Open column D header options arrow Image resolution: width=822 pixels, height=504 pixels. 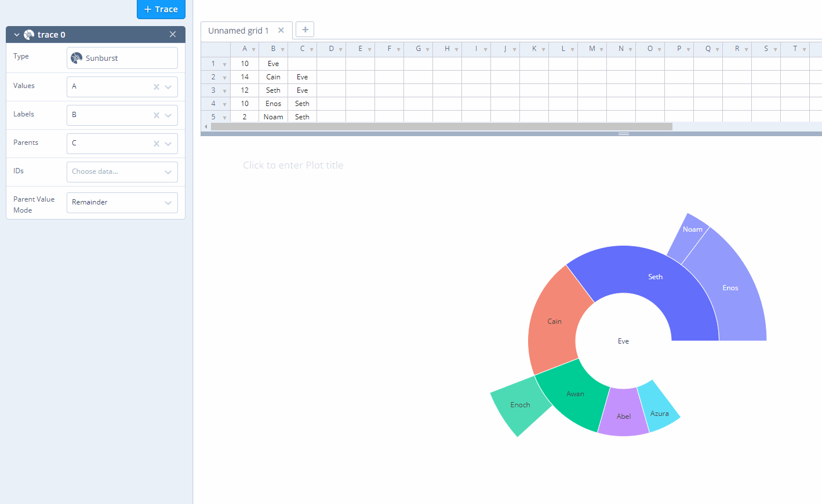click(340, 50)
